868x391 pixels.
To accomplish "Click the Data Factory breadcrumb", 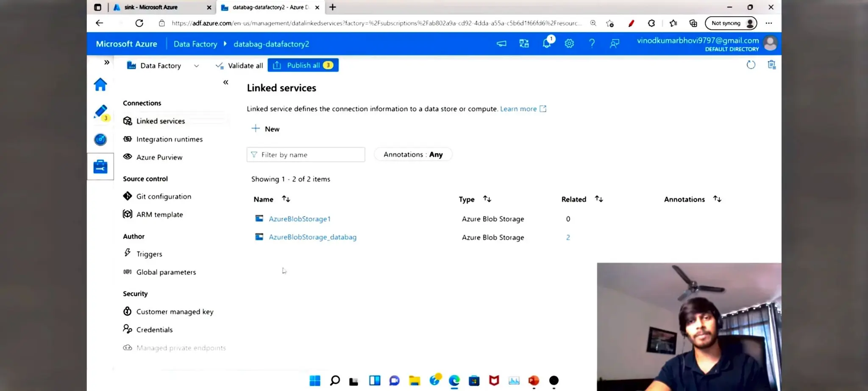I will click(x=195, y=44).
